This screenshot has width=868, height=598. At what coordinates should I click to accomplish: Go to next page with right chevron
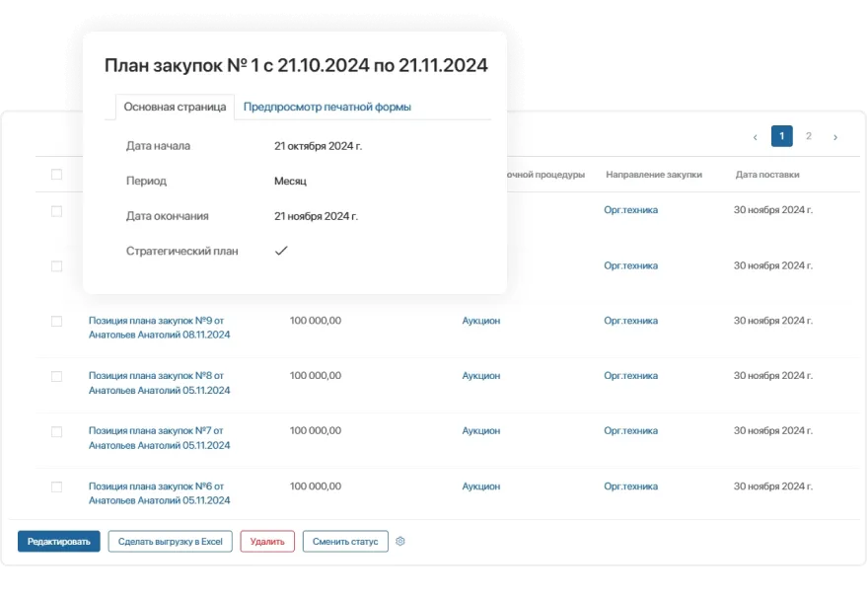point(835,136)
